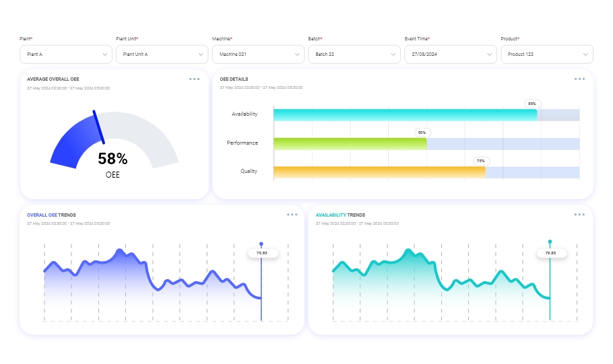Open the Plant Unit dropdown
The image size is (613, 364).
(162, 54)
